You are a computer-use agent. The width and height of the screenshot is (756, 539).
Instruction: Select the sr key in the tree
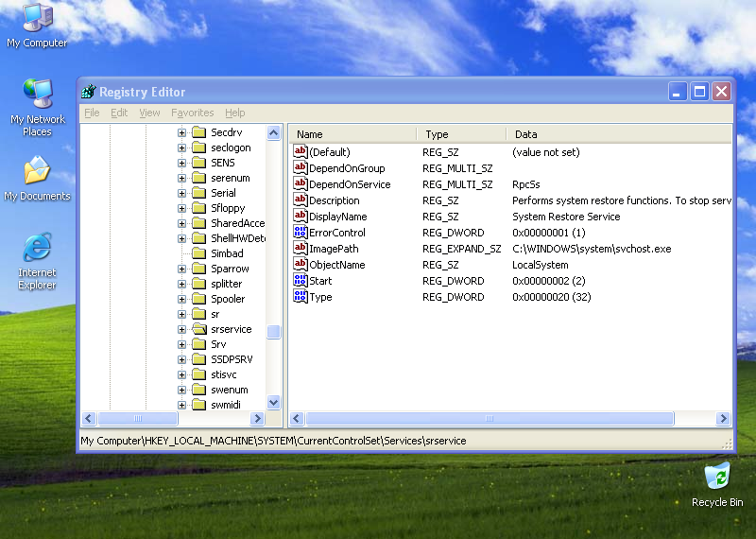pos(215,314)
